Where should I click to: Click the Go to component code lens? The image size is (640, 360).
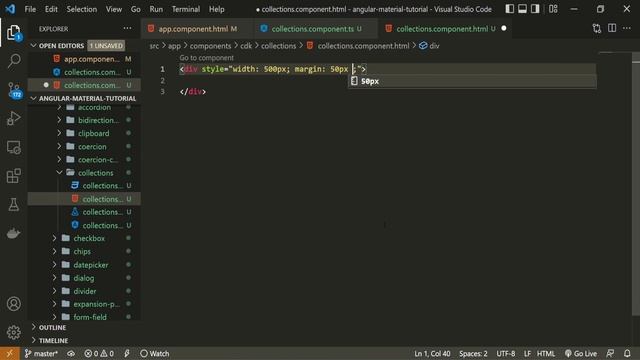[x=207, y=58]
